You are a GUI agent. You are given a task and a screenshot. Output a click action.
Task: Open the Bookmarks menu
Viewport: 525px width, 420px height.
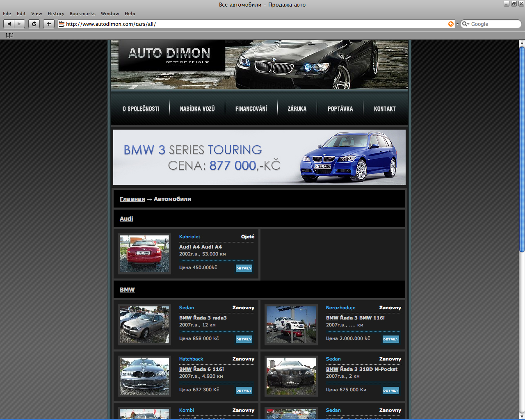tap(82, 14)
